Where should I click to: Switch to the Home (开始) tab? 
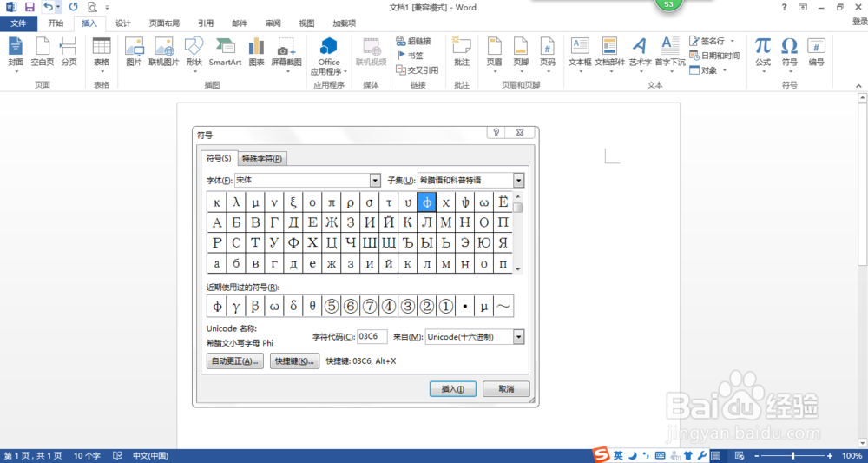click(x=56, y=23)
